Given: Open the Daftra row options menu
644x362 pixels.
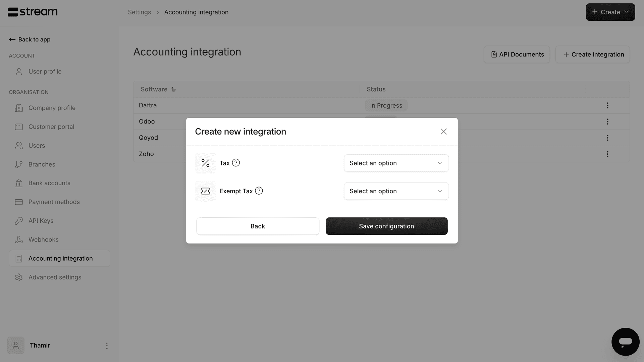Looking at the screenshot, I should 607,105.
